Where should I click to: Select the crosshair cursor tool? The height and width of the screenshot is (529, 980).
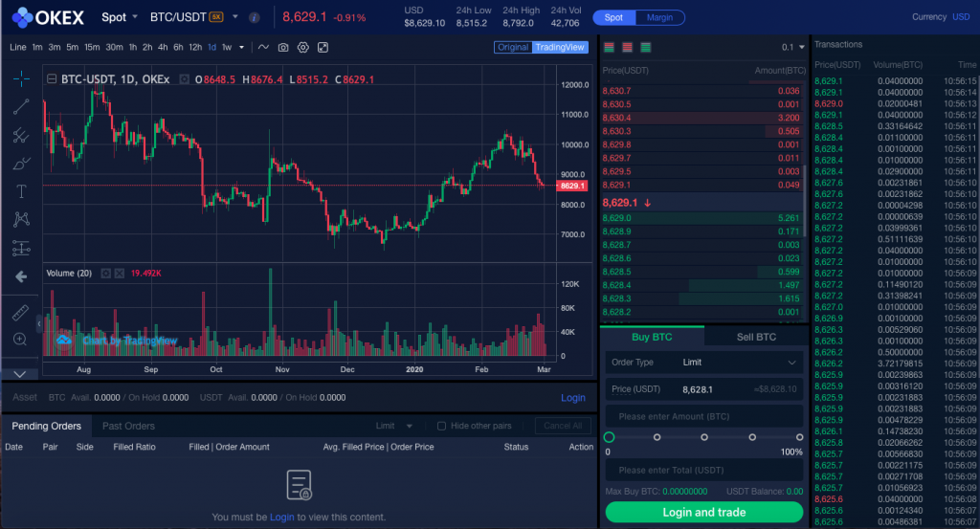tap(21, 78)
